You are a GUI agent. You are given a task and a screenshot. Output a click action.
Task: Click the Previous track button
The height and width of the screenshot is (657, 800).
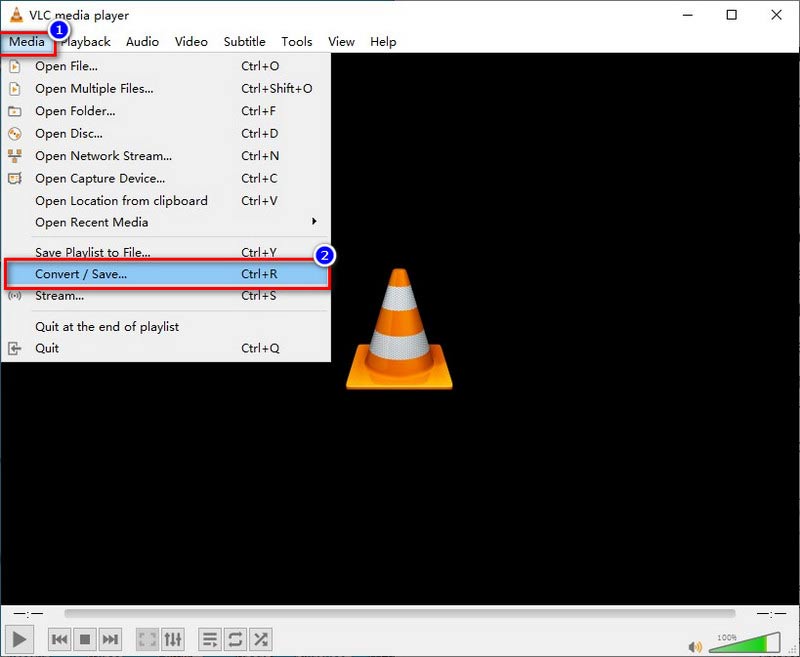point(60,639)
